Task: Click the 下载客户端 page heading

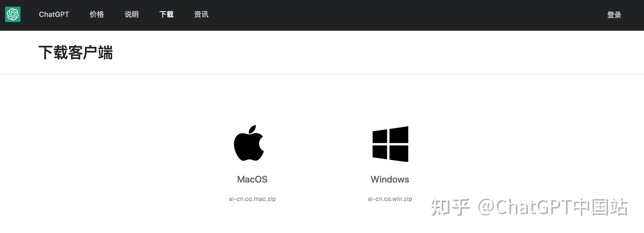Action: click(76, 52)
